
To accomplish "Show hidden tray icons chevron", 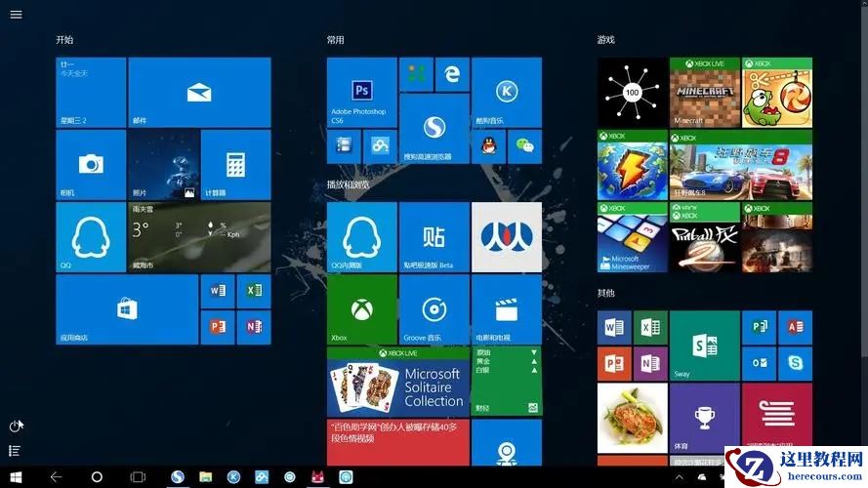I will 680,477.
